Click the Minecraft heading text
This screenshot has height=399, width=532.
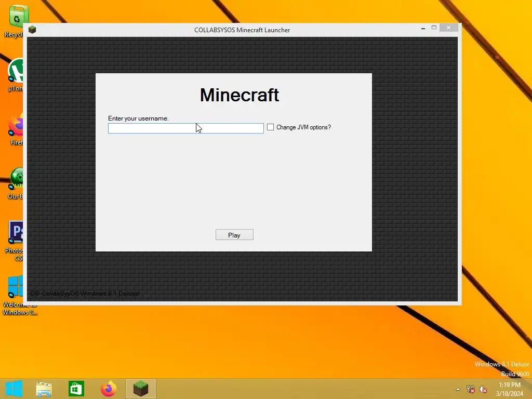click(x=240, y=95)
